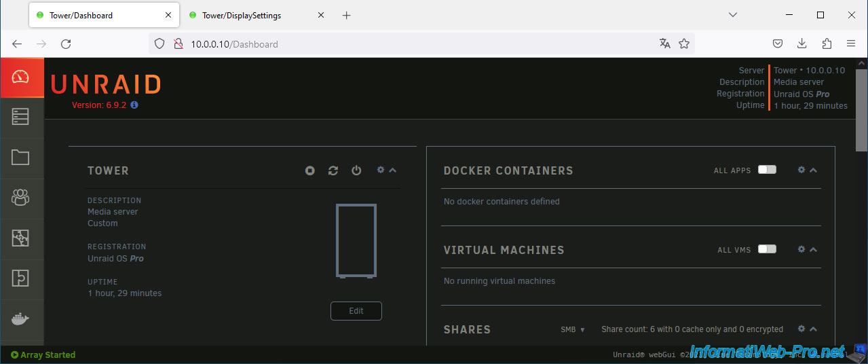
Task: Open the Docker whale sidebar icon
Action: (21, 318)
